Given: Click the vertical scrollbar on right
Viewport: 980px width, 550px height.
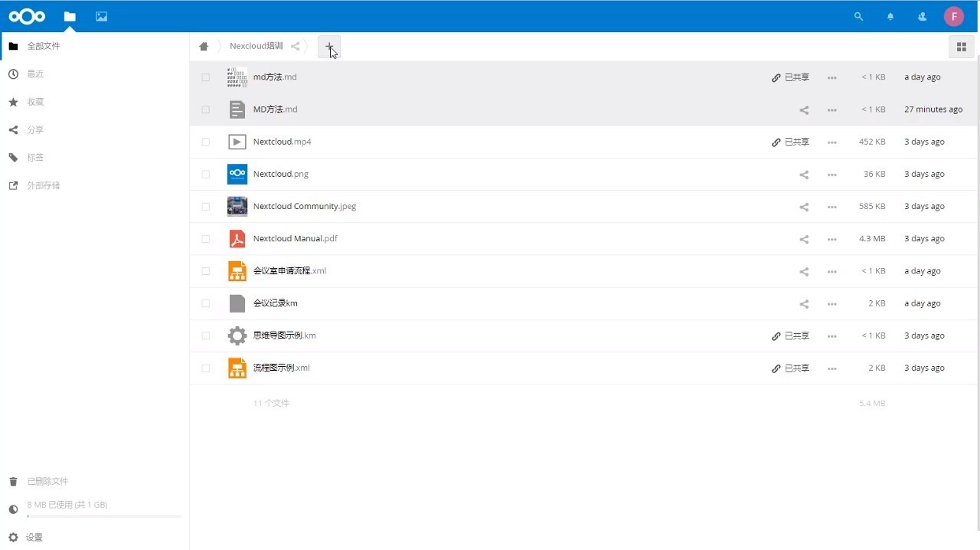Looking at the screenshot, I should tap(977, 294).
